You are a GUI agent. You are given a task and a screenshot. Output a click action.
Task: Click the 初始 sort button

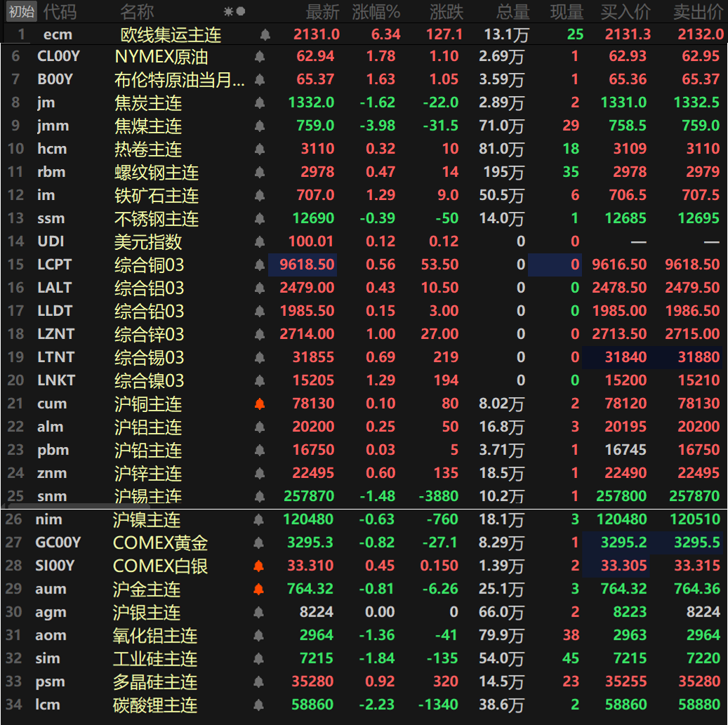tap(21, 11)
